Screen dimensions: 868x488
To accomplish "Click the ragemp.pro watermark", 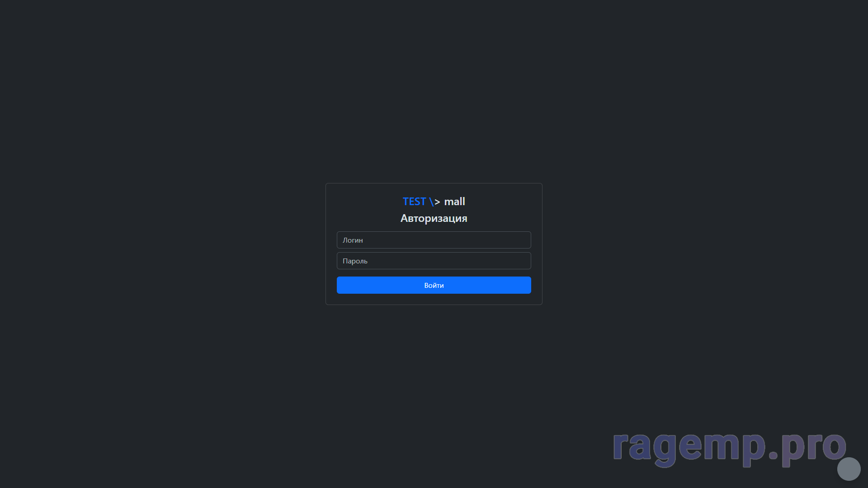I will point(729,447).
